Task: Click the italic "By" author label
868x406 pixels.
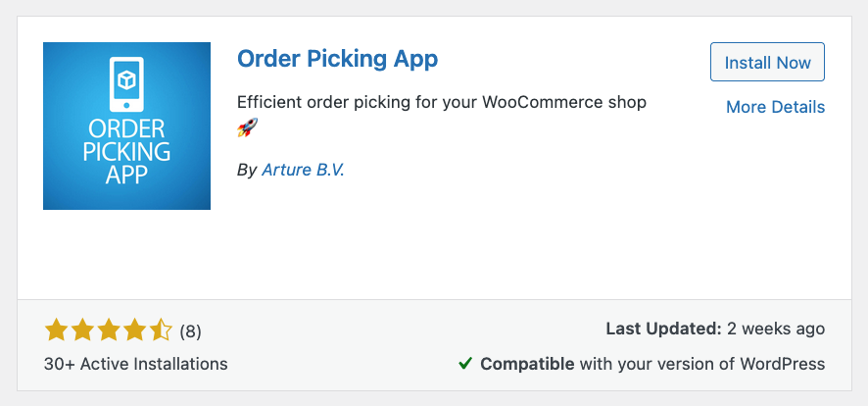Action: point(247,170)
